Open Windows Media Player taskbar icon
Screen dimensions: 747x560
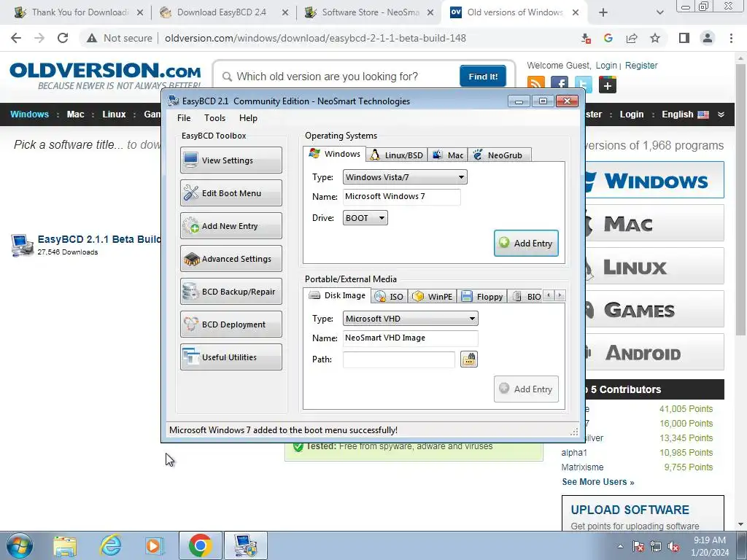click(154, 545)
